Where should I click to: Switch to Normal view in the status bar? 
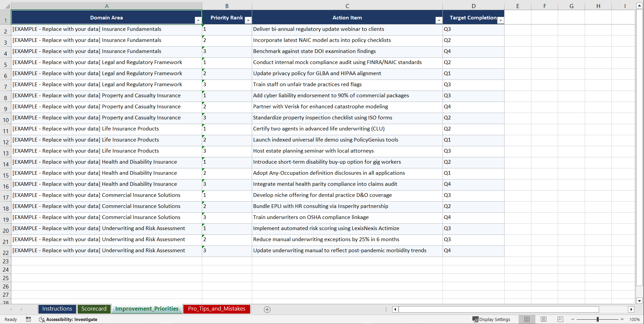coord(527,319)
